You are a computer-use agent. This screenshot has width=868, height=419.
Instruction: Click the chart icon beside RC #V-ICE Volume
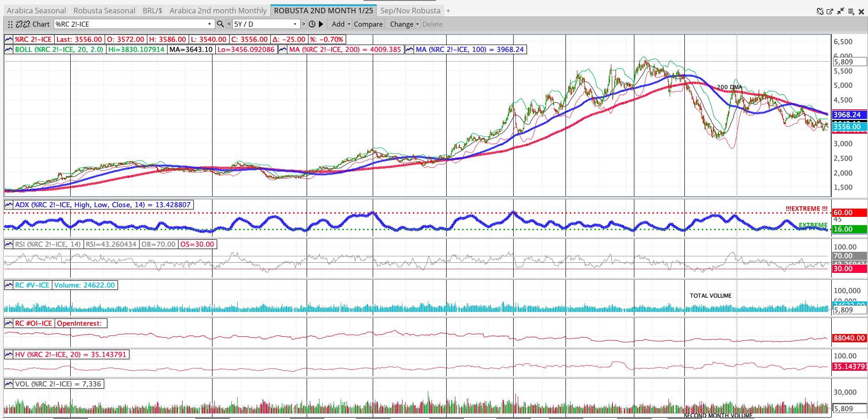coord(9,285)
